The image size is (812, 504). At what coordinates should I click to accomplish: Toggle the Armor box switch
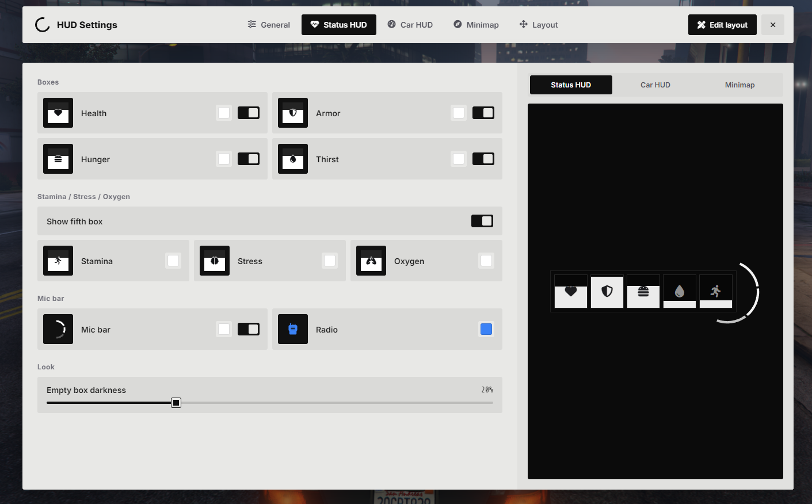tap(483, 113)
